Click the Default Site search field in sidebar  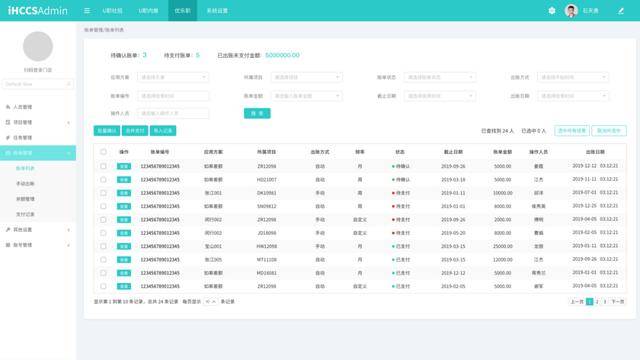tap(38, 84)
